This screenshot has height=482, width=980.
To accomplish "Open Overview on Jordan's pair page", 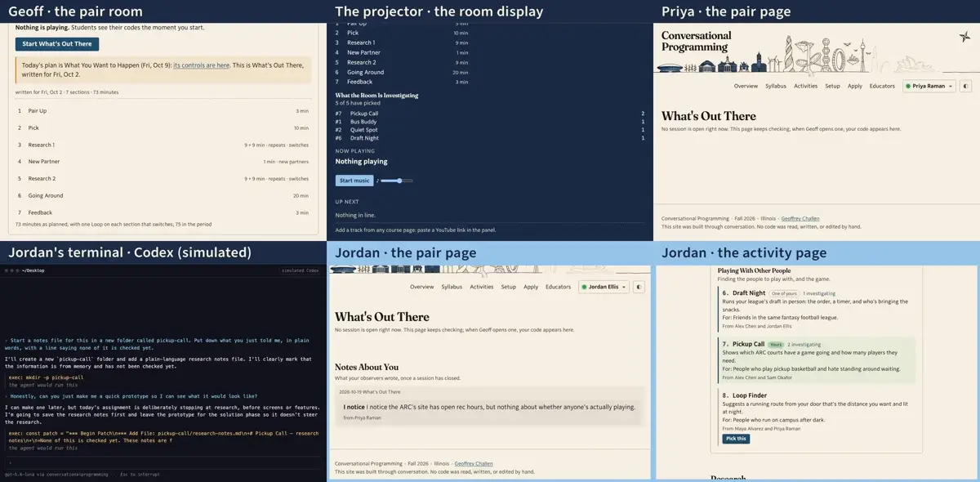I will click(x=421, y=287).
